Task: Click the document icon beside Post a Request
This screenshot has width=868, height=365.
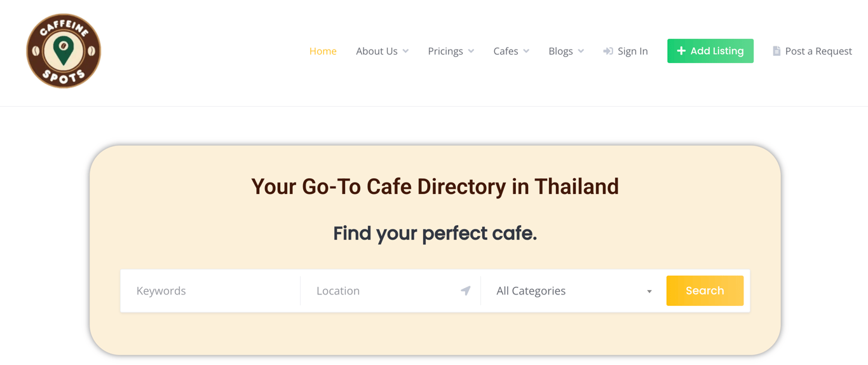Action: click(776, 51)
